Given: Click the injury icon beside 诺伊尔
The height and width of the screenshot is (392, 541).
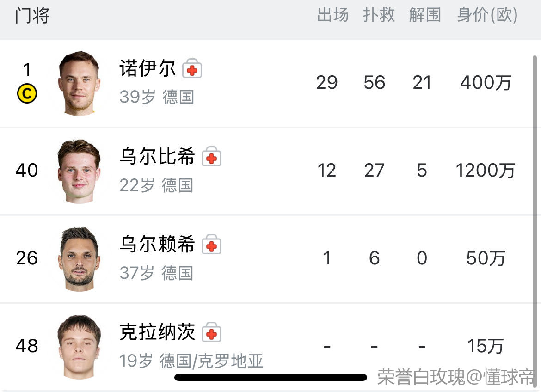Looking at the screenshot, I should pos(192,69).
